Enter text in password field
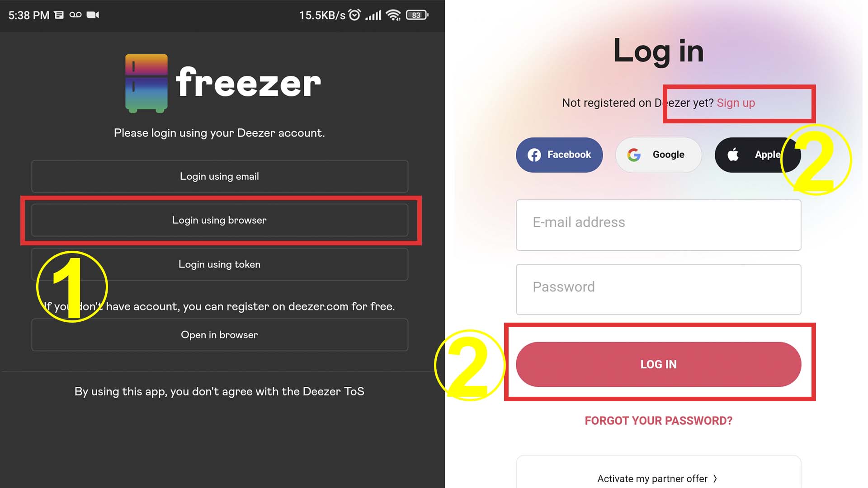The width and height of the screenshot is (868, 488). tap(658, 286)
